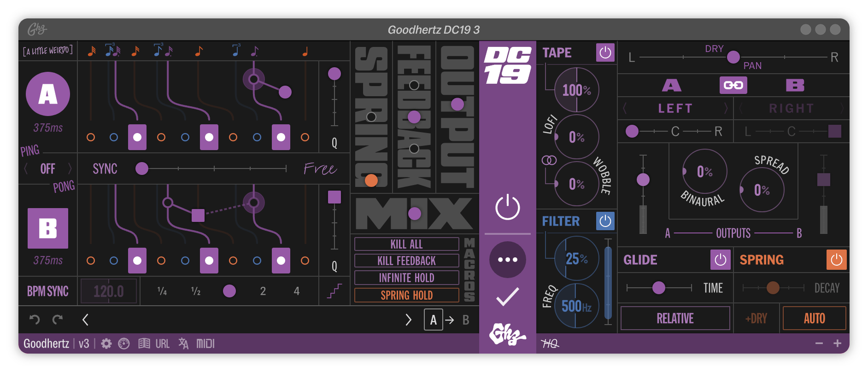The height and width of the screenshot is (372, 868).
Task: Click the minus zoom-out icon
Action: 819,343
